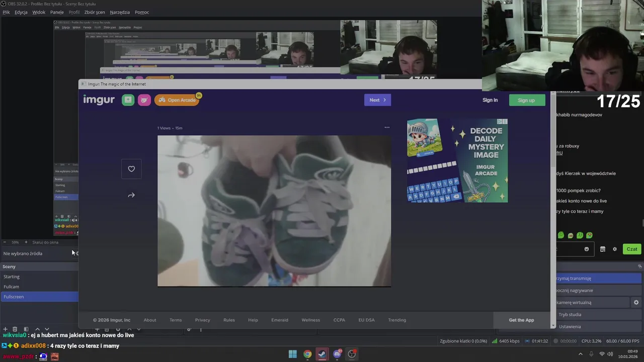Click the Imgur logo
The image size is (644, 362).
coord(99,100)
